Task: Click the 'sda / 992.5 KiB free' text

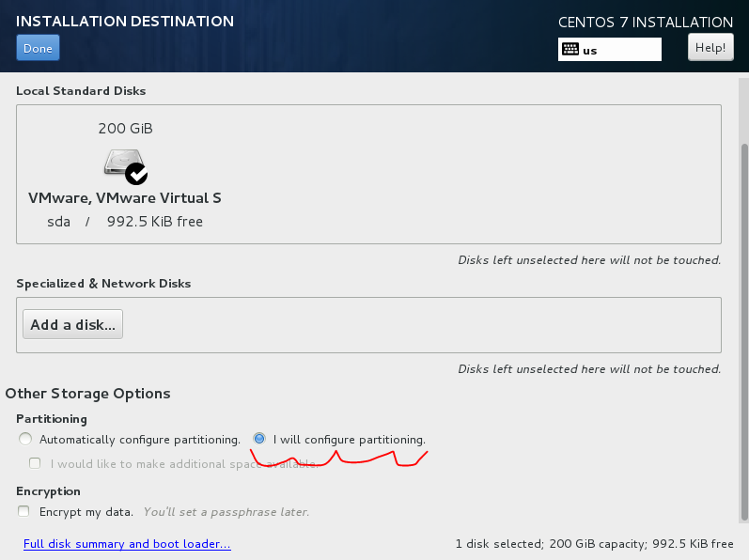Action: click(x=125, y=222)
